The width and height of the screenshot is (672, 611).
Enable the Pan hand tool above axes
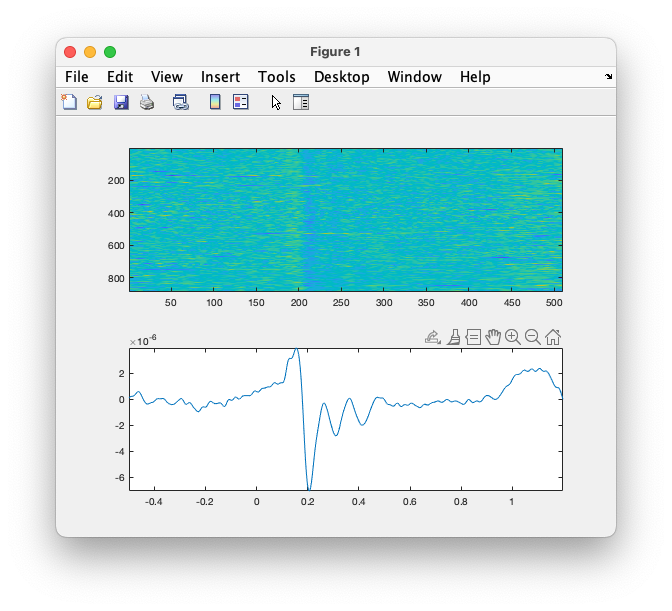pyautogui.click(x=492, y=337)
